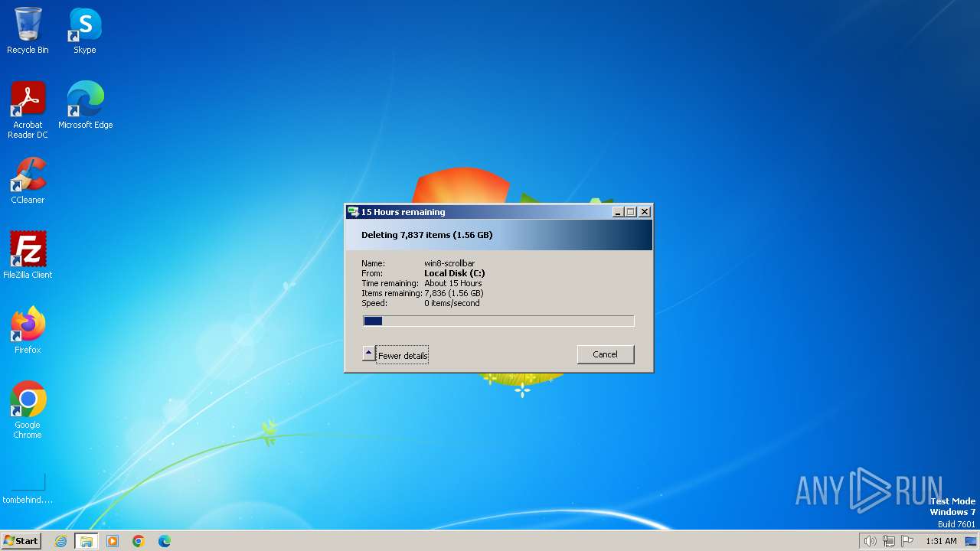980x551 pixels.
Task: Click the 7,836 (1.56 GB) items remaining
Action: (x=454, y=293)
